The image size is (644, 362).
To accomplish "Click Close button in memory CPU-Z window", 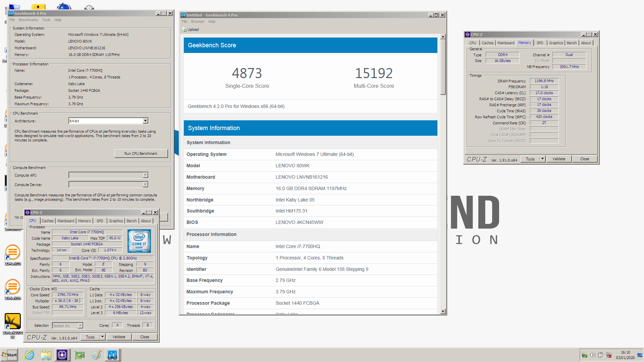I will point(585,159).
